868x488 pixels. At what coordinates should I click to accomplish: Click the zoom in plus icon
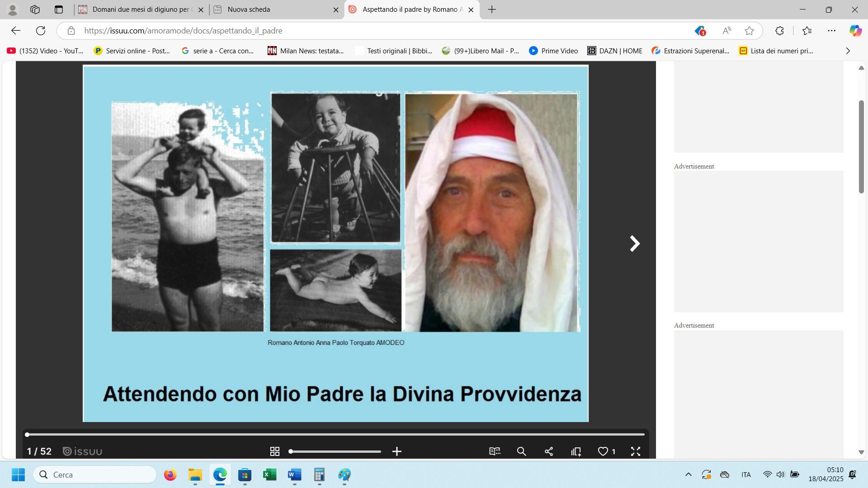(x=396, y=451)
